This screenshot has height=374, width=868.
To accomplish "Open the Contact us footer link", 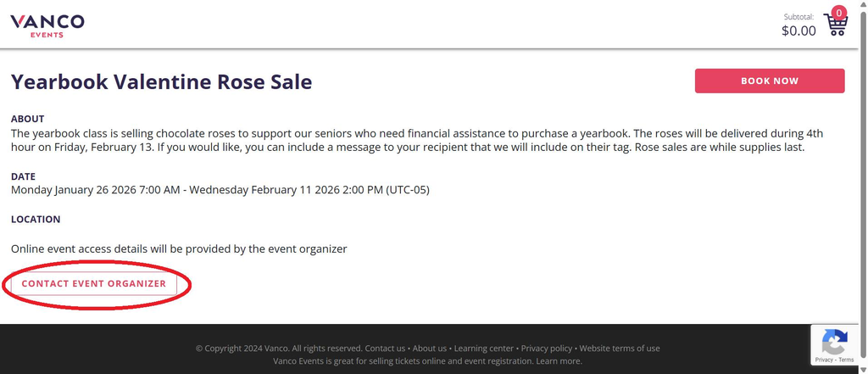I will coord(385,349).
